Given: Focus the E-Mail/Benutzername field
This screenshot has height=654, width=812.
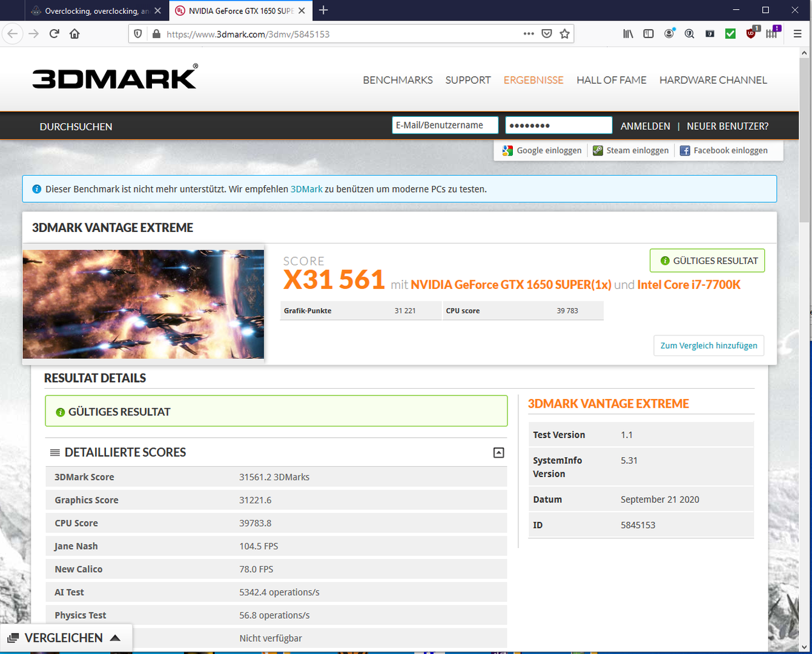Looking at the screenshot, I should pyautogui.click(x=445, y=125).
